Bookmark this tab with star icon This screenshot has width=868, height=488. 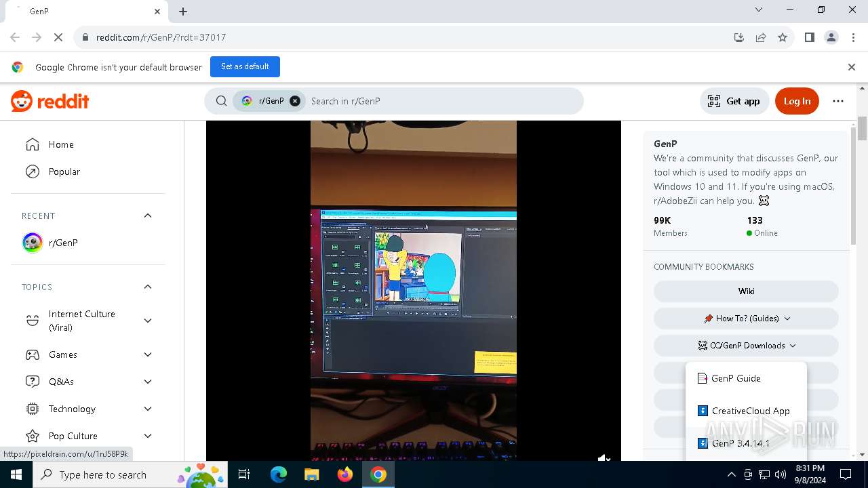[783, 37]
